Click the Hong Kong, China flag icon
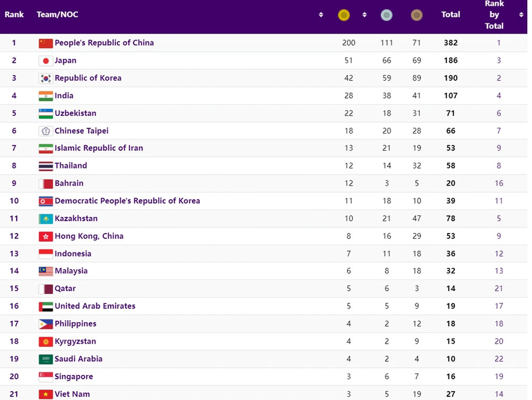 [46, 237]
